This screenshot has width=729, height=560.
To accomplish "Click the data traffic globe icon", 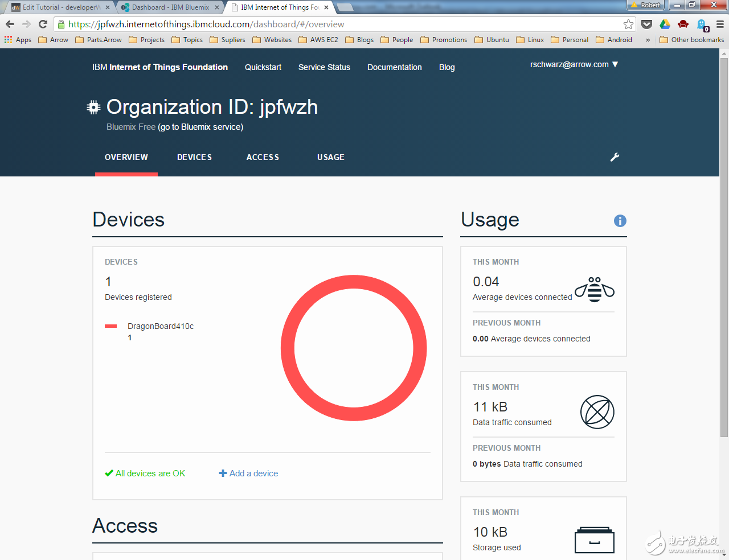I will (x=597, y=412).
